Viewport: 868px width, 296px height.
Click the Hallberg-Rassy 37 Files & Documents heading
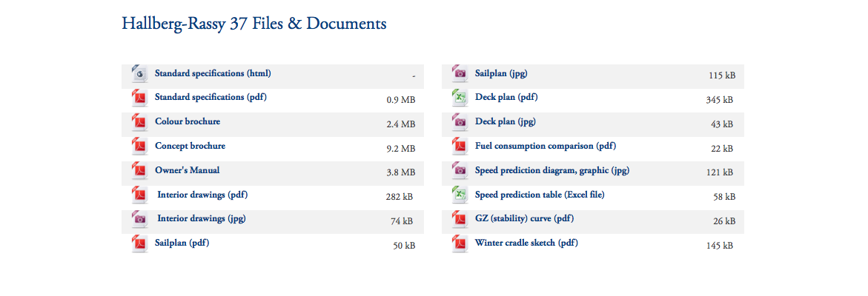254,24
